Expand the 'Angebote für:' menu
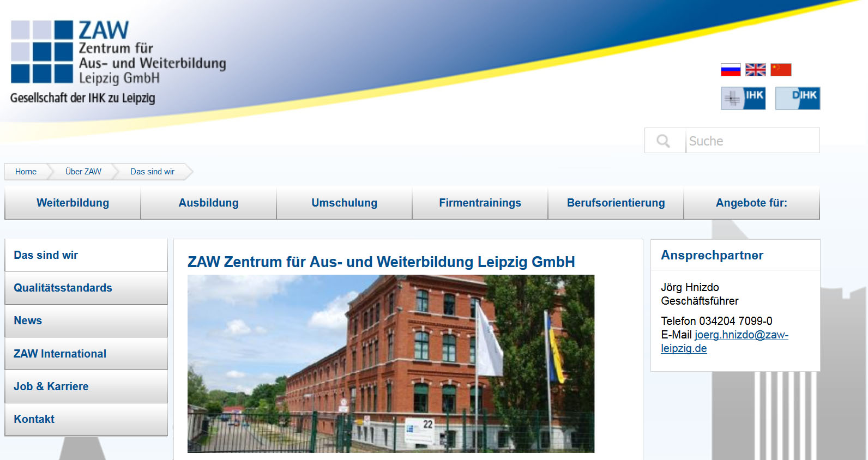This screenshot has width=868, height=460. coord(751,203)
